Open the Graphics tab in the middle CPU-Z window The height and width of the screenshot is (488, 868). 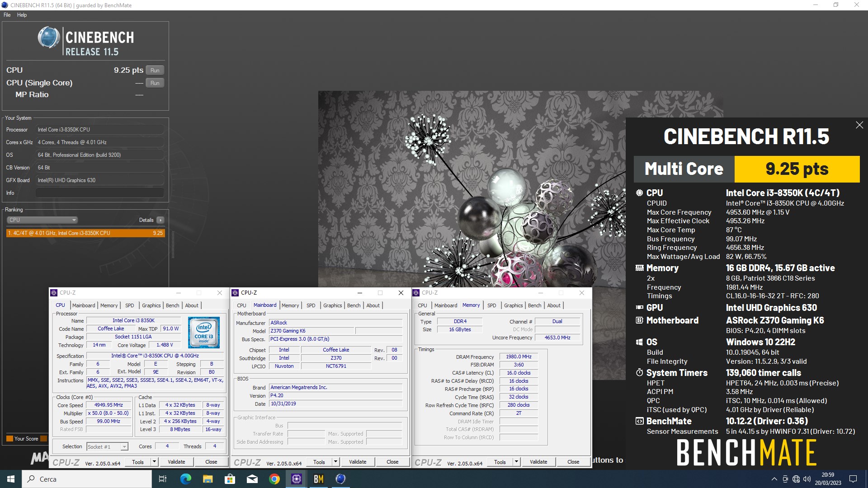pos(333,305)
